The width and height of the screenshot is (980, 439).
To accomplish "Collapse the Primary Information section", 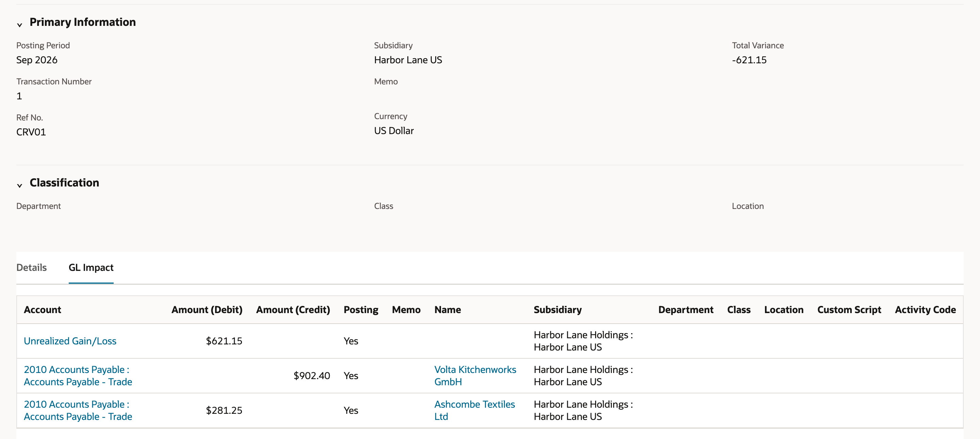I will point(19,25).
